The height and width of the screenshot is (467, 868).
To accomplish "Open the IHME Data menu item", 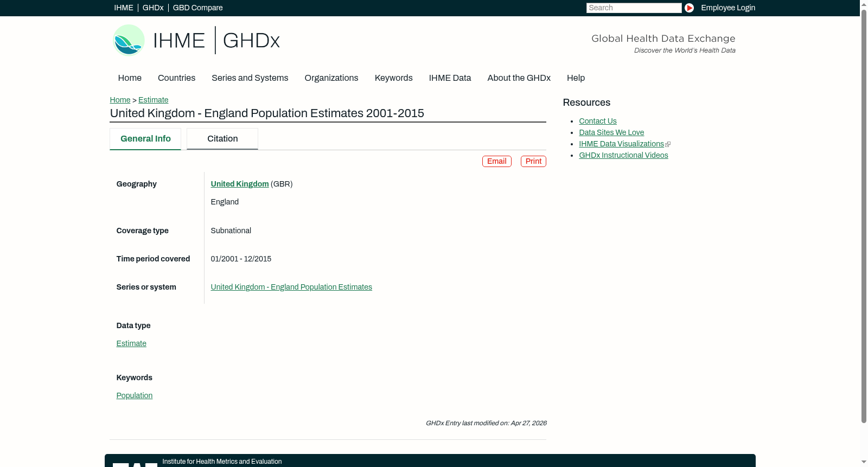I will [450, 78].
